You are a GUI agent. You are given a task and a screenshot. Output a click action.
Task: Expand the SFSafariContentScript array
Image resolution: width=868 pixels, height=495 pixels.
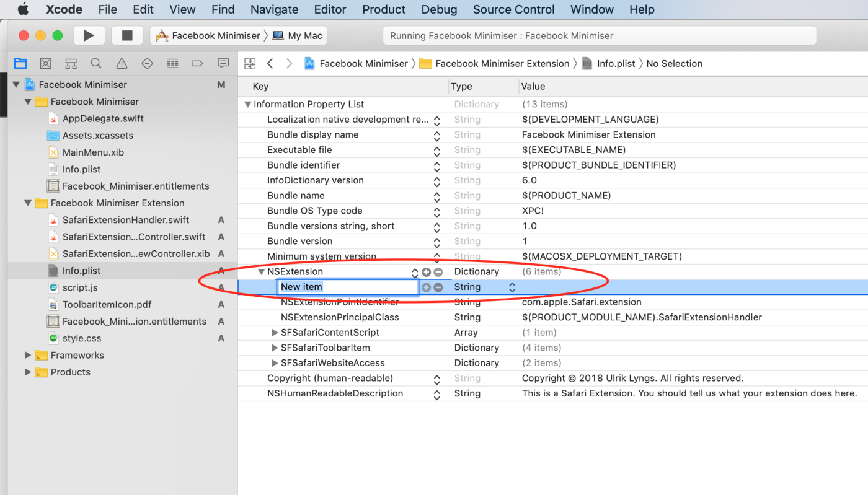coord(275,333)
